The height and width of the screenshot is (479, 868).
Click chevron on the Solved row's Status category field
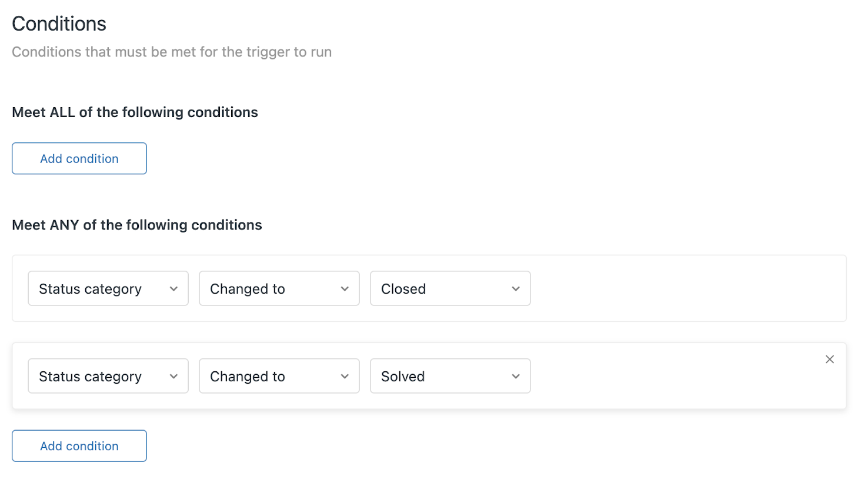pyautogui.click(x=173, y=377)
